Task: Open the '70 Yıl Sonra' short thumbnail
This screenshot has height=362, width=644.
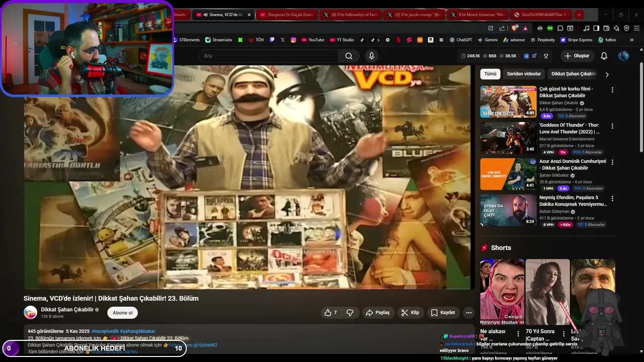Action: 547,292
